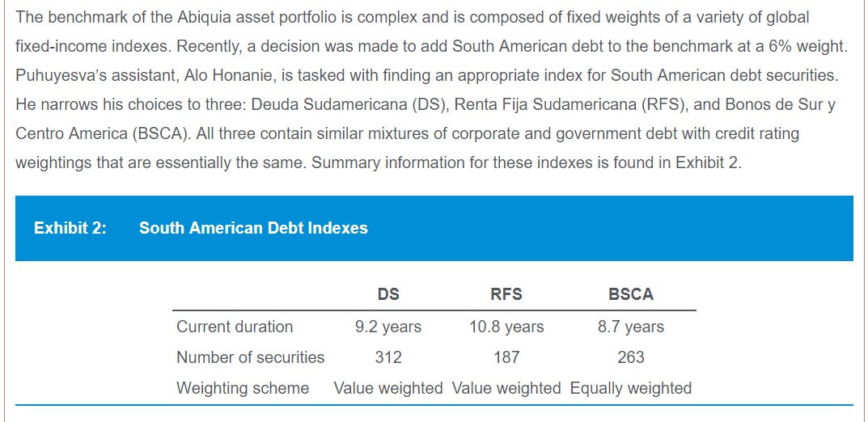
Task: Click RFS column's Value weighted cell
Action: [506, 388]
